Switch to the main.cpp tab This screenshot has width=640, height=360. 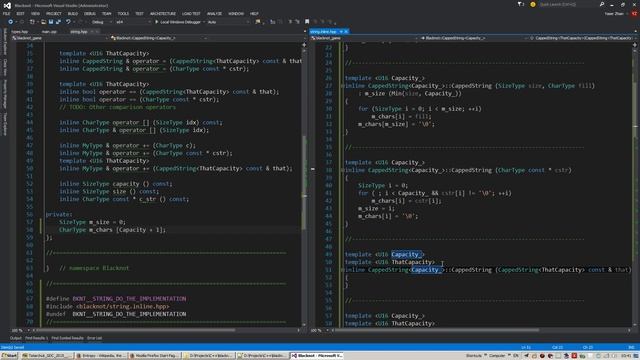tap(49, 31)
